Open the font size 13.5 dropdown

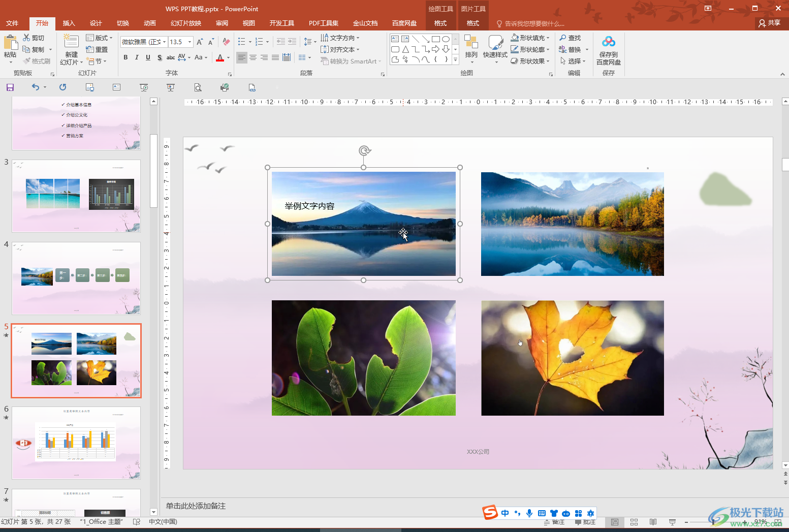(x=190, y=42)
